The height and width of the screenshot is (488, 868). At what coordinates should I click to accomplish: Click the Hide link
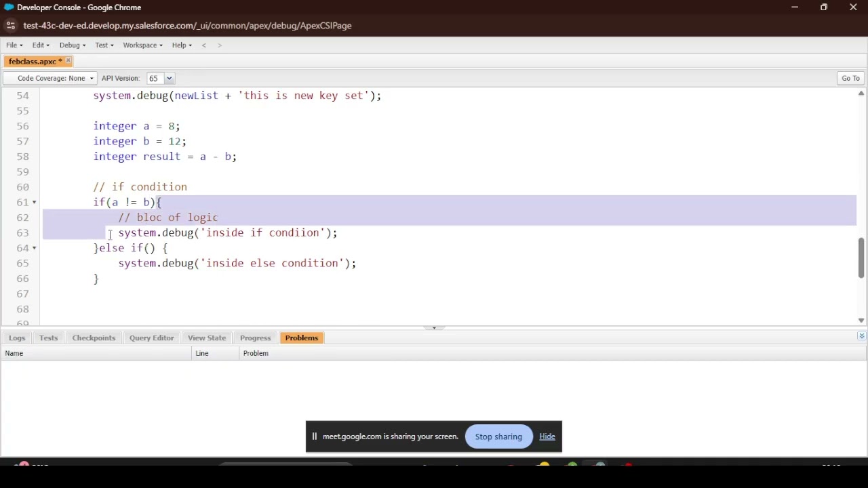547,436
